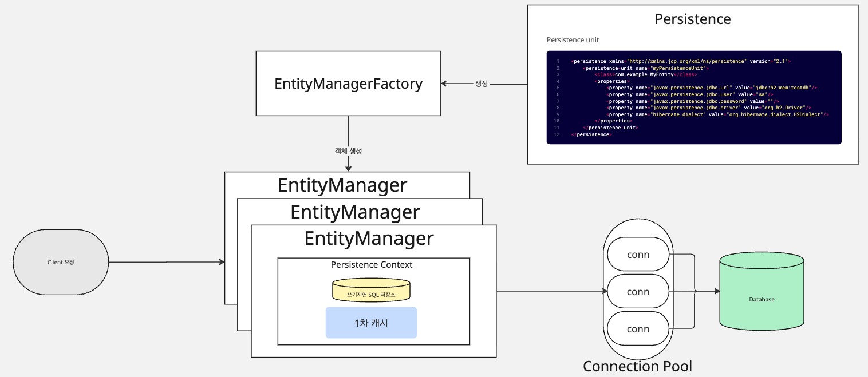Select the Connection Pool caption
The image size is (868, 377).
[x=637, y=366]
